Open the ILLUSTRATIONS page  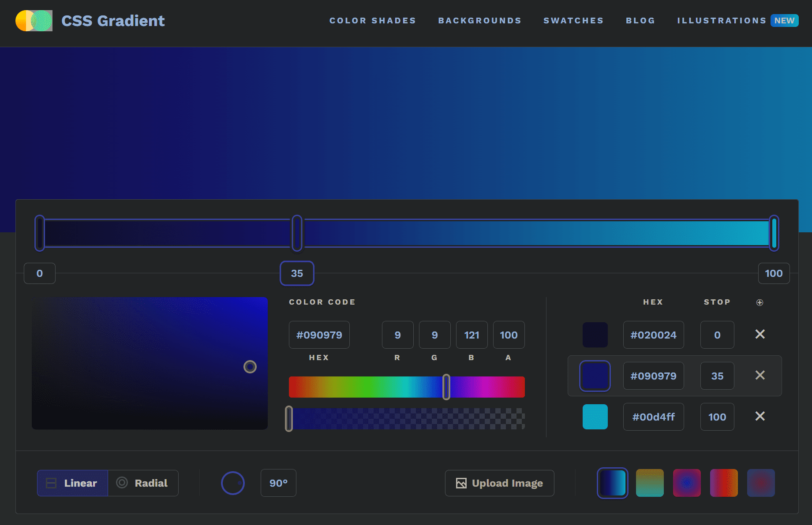coord(722,20)
